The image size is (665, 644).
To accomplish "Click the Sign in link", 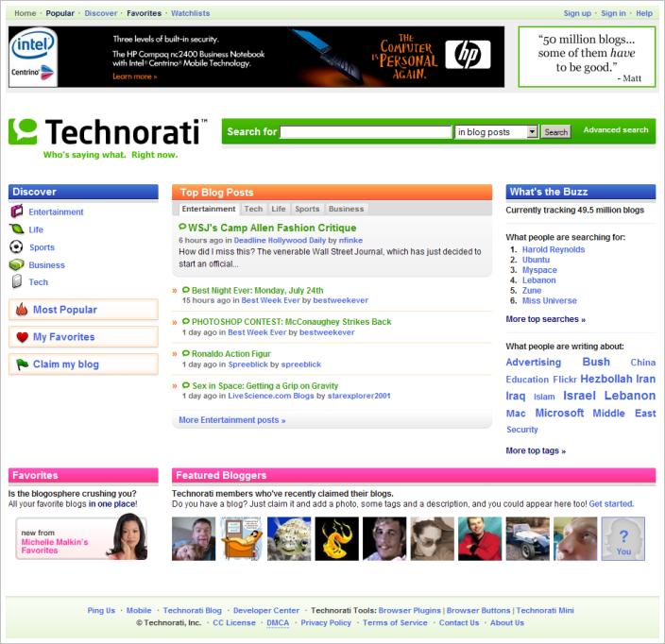I will tap(613, 13).
